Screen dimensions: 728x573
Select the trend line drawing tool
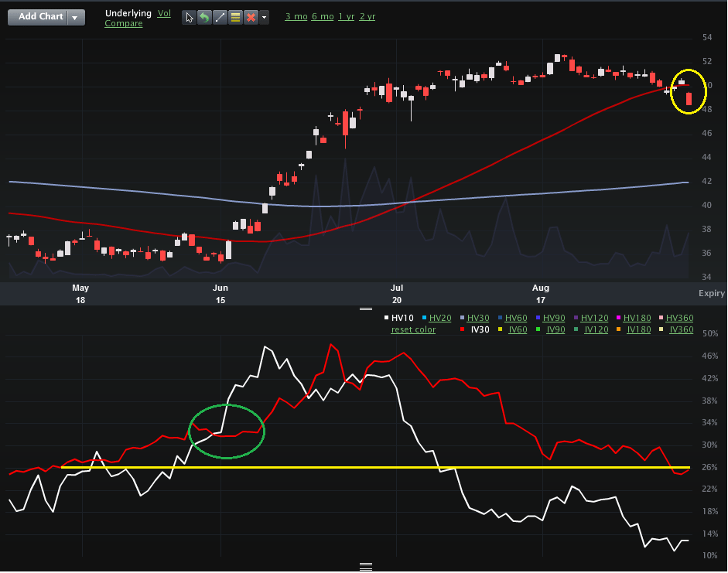(220, 17)
